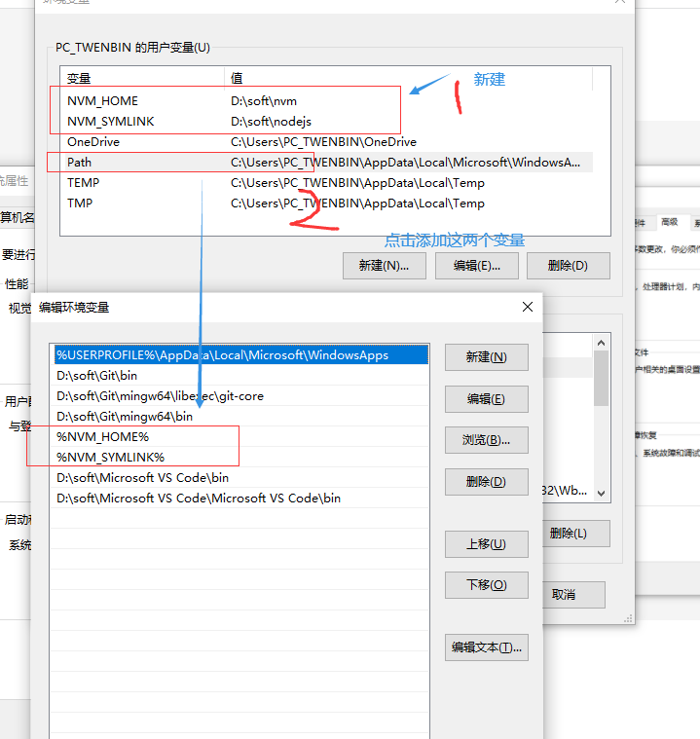700x739 pixels.
Task: Click the system variables scrollbar thumb
Action: (x=601, y=378)
